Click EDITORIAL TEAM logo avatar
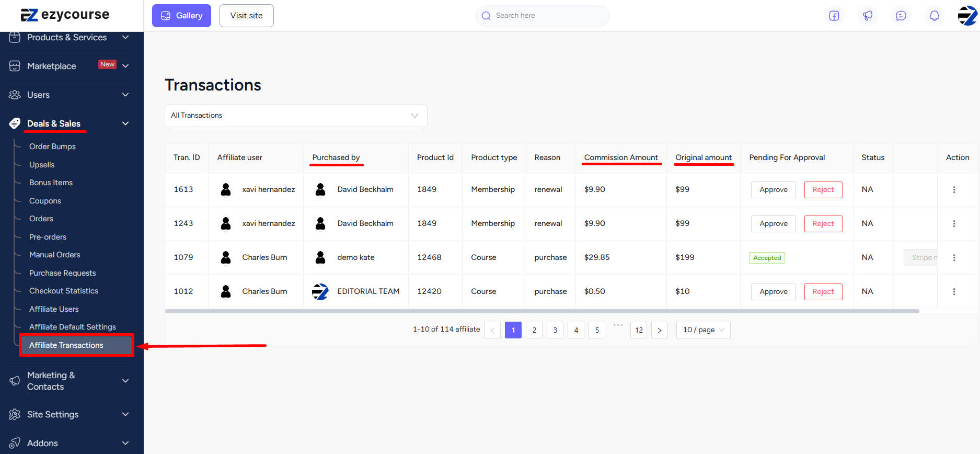Screen dimensions: 980x454 (x=320, y=291)
